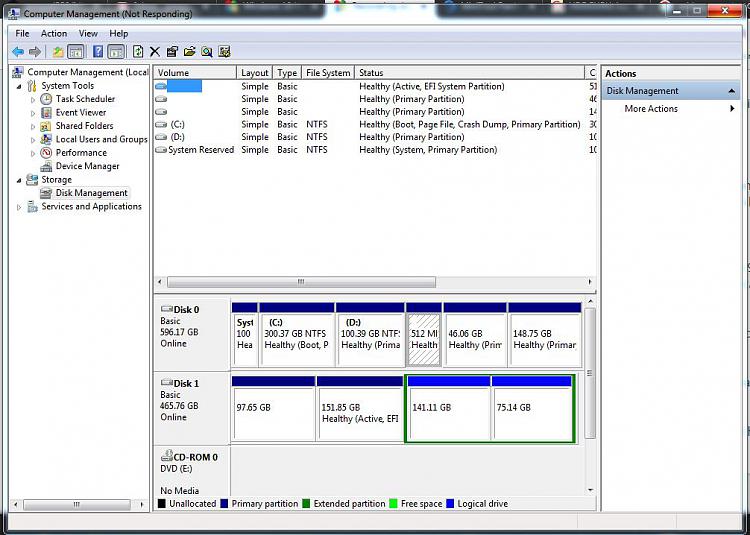Viewport: 750px width, 535px height.
Task: Click the Disk 0 label panel
Action: (192, 334)
